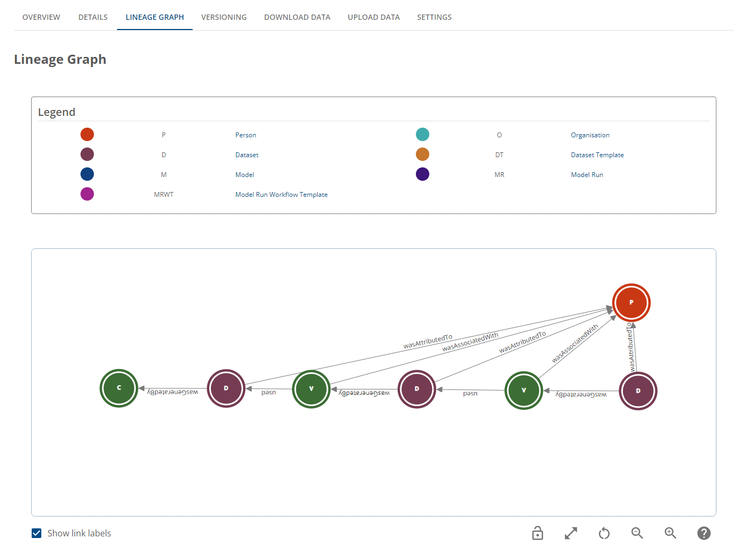Click the DT abbreviation in legend
This screenshot has height=560, width=740.
pos(499,155)
